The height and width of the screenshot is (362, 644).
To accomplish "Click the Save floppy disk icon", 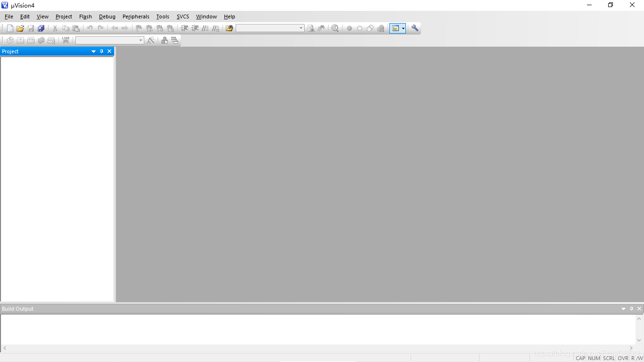I will (31, 28).
